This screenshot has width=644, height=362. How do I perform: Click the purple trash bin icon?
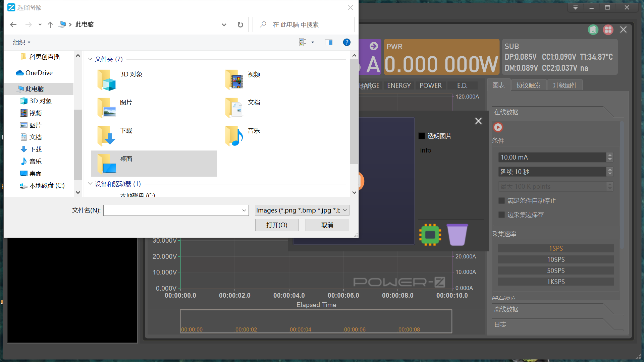click(457, 235)
